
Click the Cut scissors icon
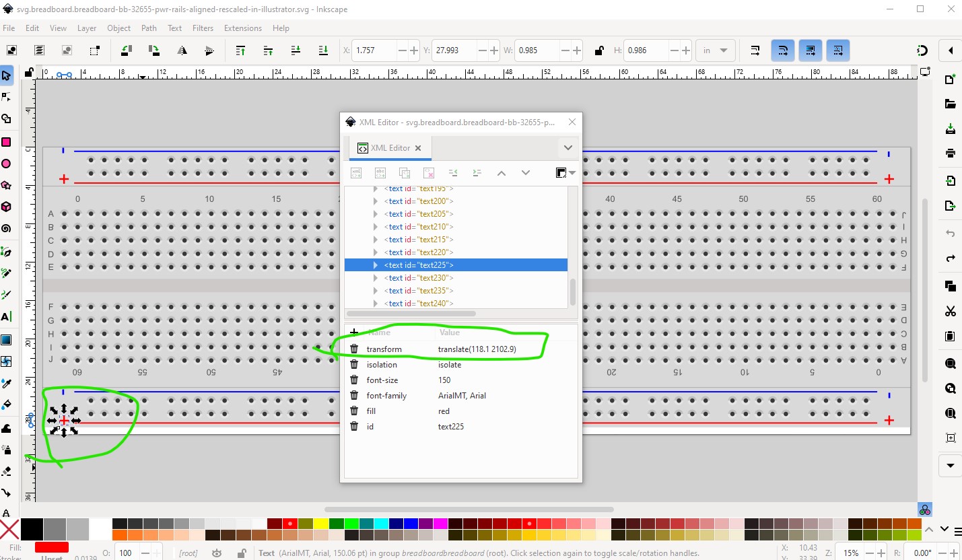point(951,311)
